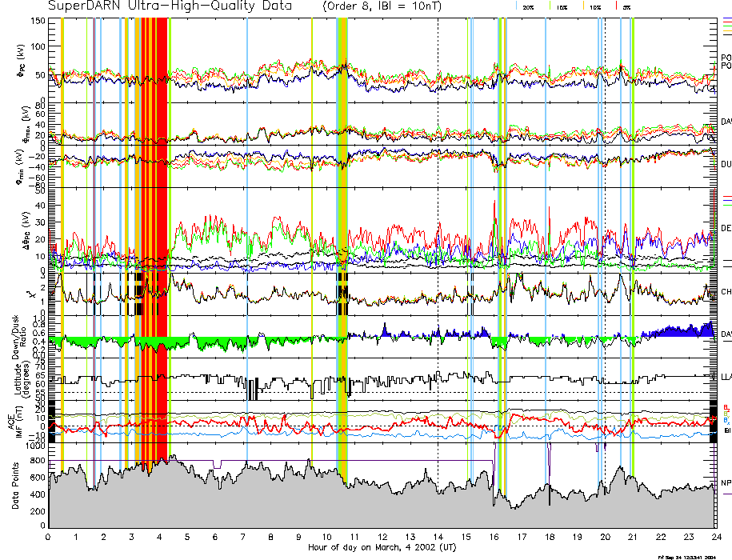The height and width of the screenshot is (560, 732).
Task: Click the 'Dawn/Dusk Ratio' y-axis label
Action: [x=18, y=336]
